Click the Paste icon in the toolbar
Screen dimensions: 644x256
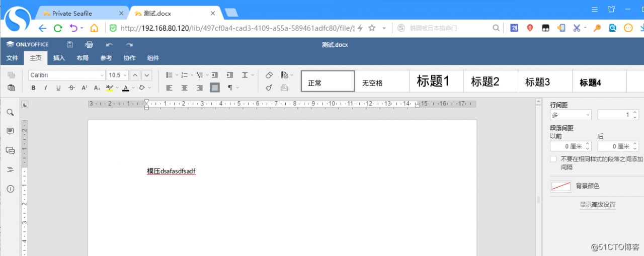(11, 88)
